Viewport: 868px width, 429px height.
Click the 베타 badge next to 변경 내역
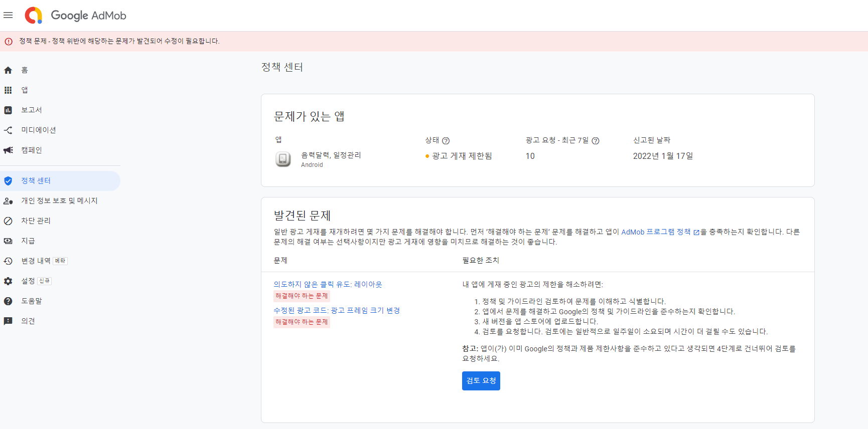tap(60, 261)
